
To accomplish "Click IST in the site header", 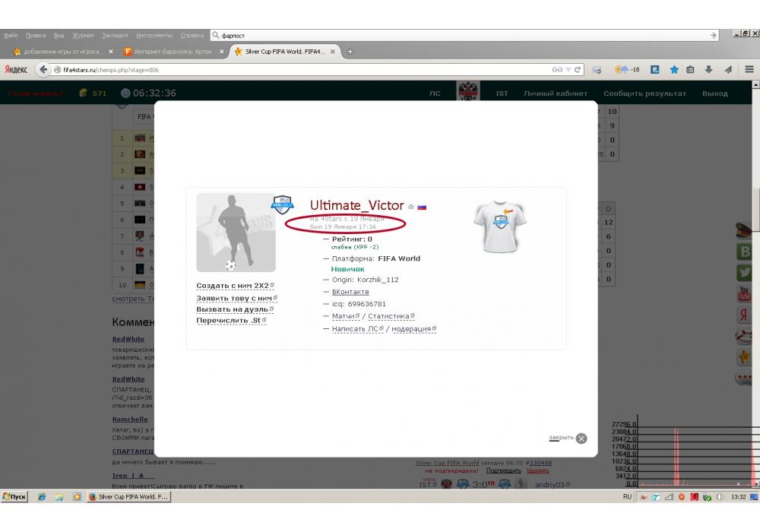I will 502,93.
